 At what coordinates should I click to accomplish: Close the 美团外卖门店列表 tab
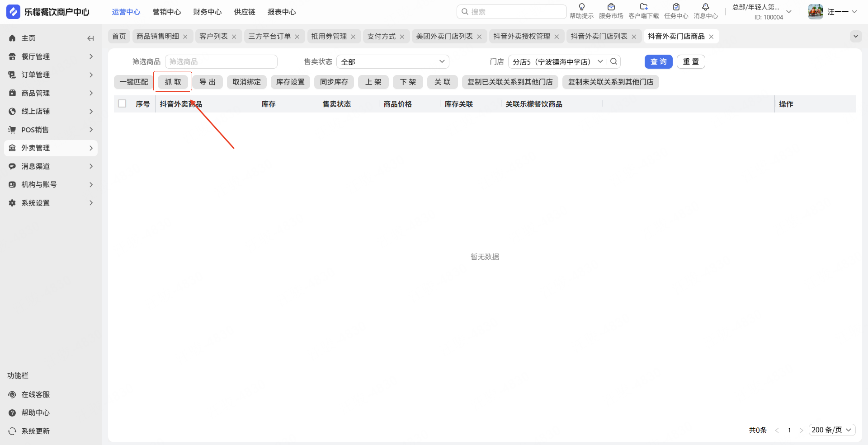pyautogui.click(x=479, y=37)
